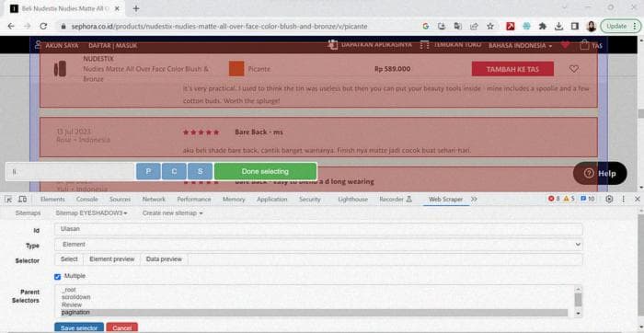Select pagination in Parent Selectors list
This screenshot has width=644, height=333.
(x=315, y=313)
